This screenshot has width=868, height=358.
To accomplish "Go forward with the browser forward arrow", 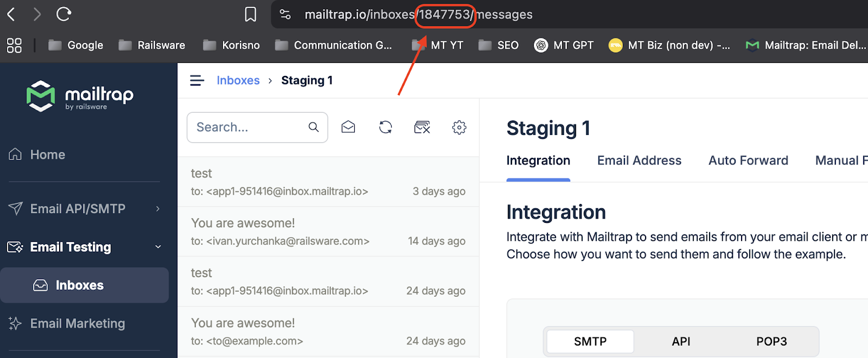I will 36,14.
